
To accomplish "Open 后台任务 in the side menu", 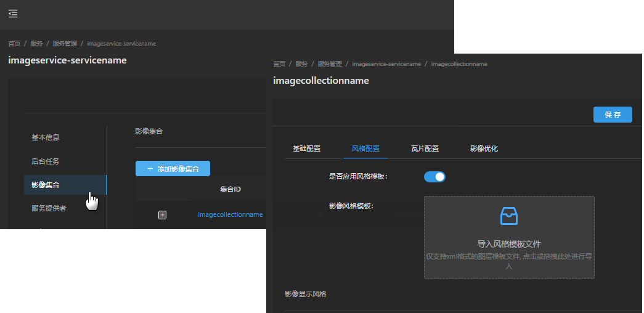I will 46,161.
